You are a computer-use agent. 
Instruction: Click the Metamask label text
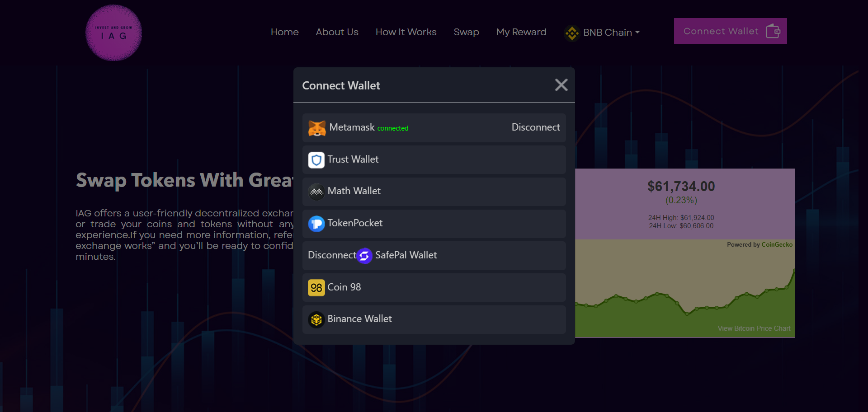[352, 127]
